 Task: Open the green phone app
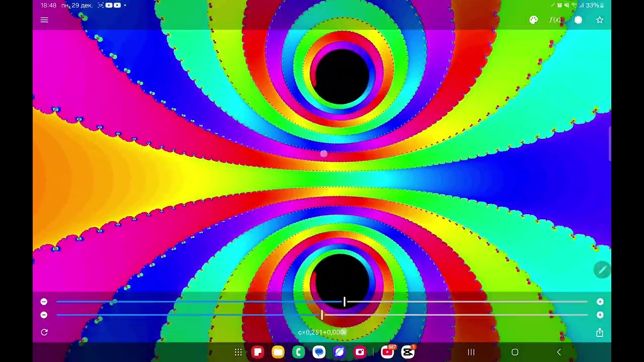pyautogui.click(x=298, y=352)
